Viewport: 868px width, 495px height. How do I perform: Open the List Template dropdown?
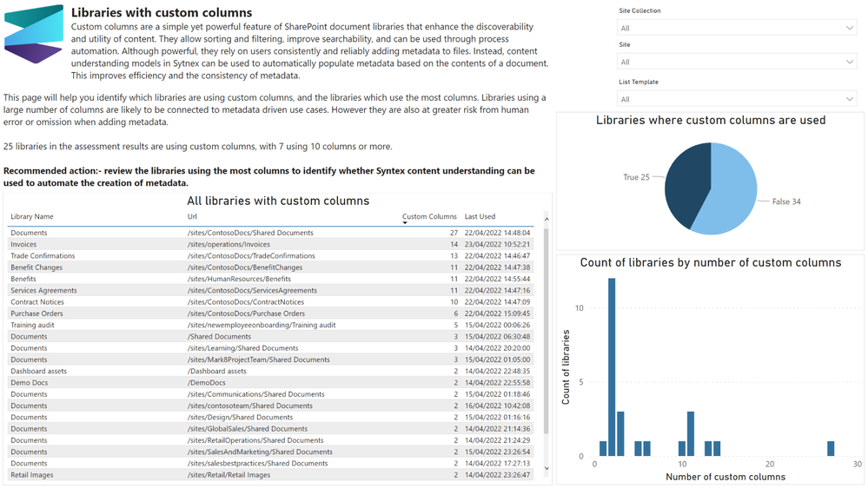(x=737, y=99)
